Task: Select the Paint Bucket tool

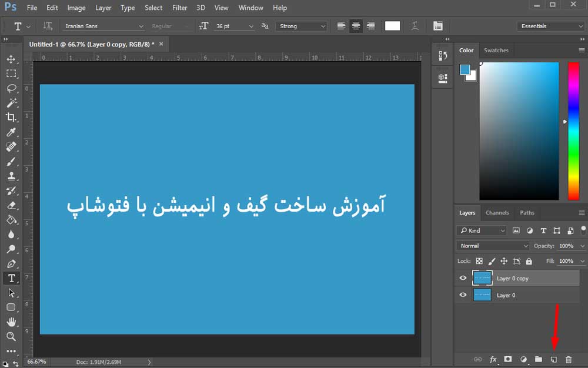Action: pos(11,220)
